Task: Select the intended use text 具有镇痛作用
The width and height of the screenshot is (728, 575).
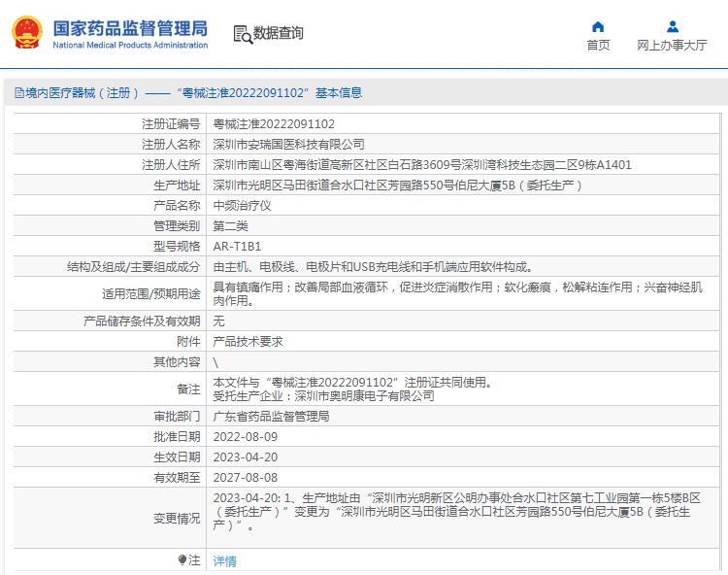Action: tap(457, 294)
